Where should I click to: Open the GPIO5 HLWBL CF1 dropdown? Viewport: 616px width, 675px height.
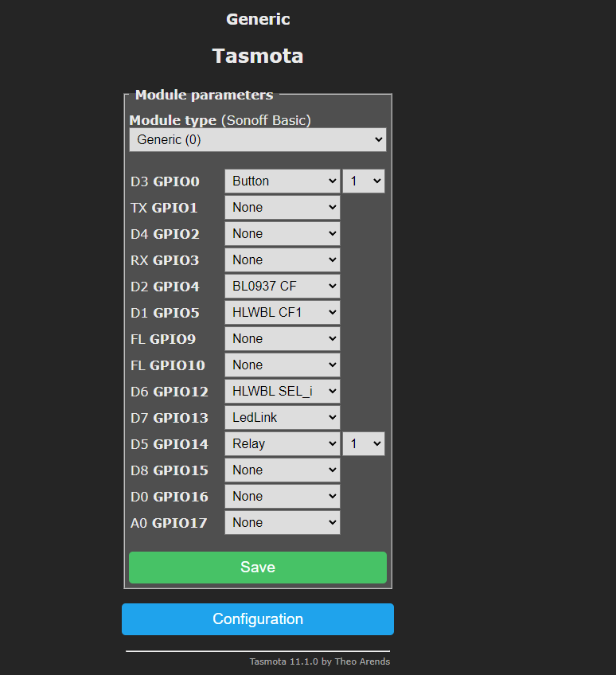pyautogui.click(x=282, y=313)
